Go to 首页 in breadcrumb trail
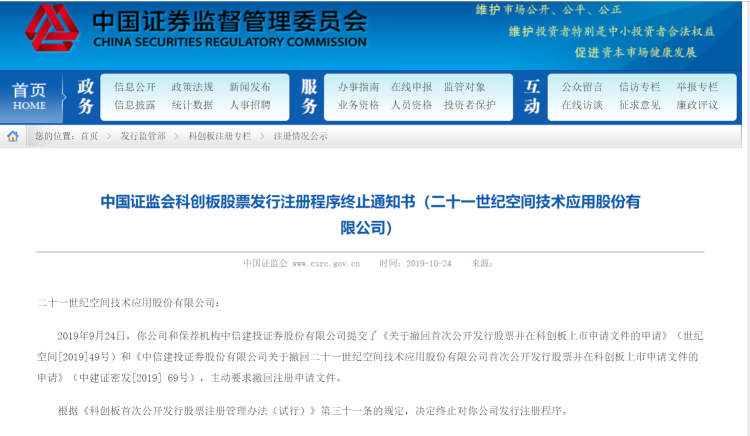Viewport: 750px width, 436px height. [89, 136]
